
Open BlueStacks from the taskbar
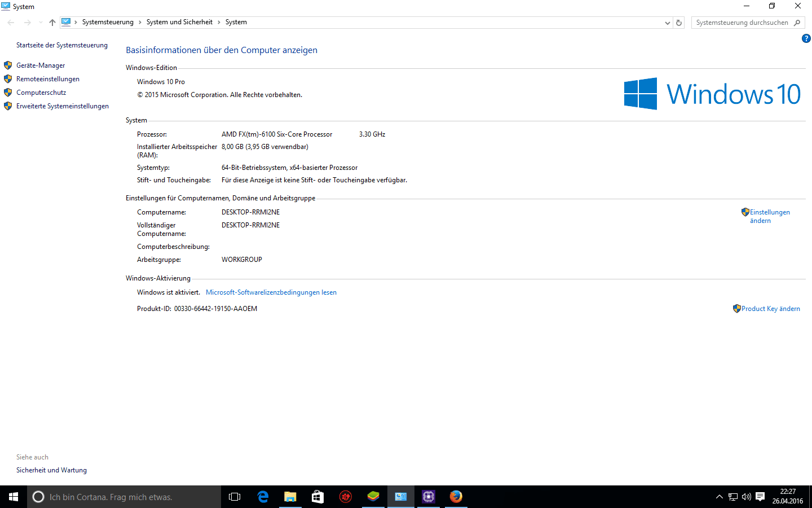click(373, 497)
